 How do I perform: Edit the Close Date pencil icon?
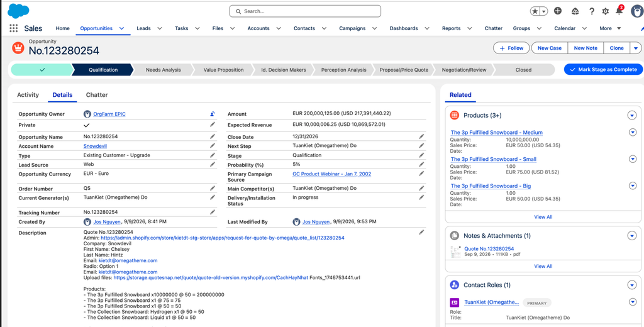click(421, 136)
